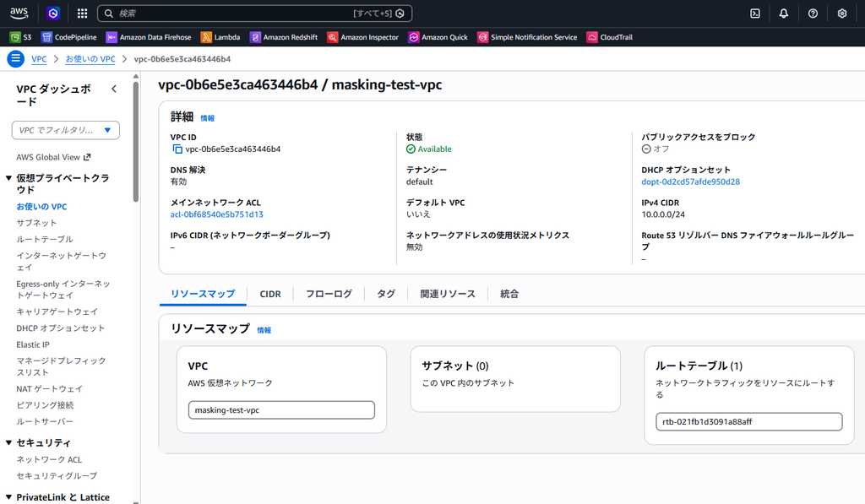This screenshot has height=504, width=865.
Task: Open the help question mark menu
Action: (813, 14)
